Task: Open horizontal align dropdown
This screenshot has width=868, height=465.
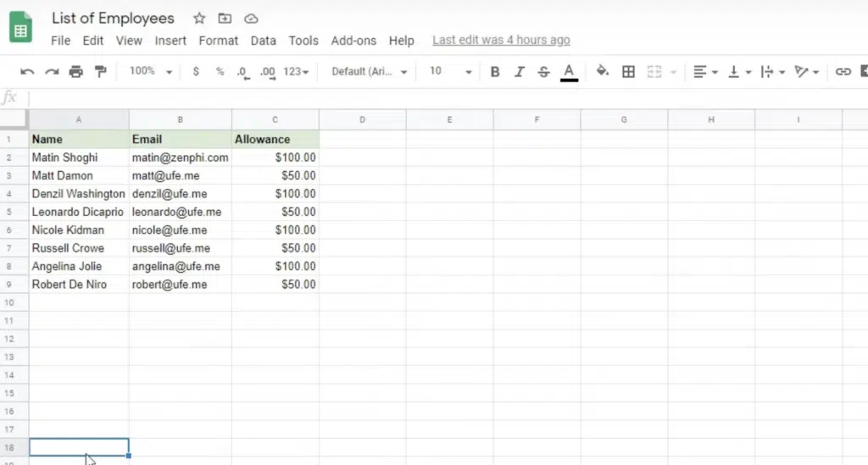Action: click(705, 71)
